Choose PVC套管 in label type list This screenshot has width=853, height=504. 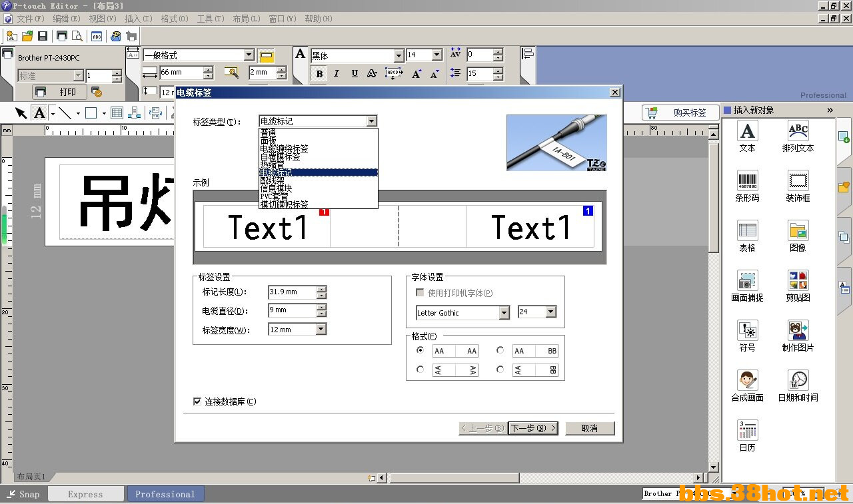pos(319,196)
